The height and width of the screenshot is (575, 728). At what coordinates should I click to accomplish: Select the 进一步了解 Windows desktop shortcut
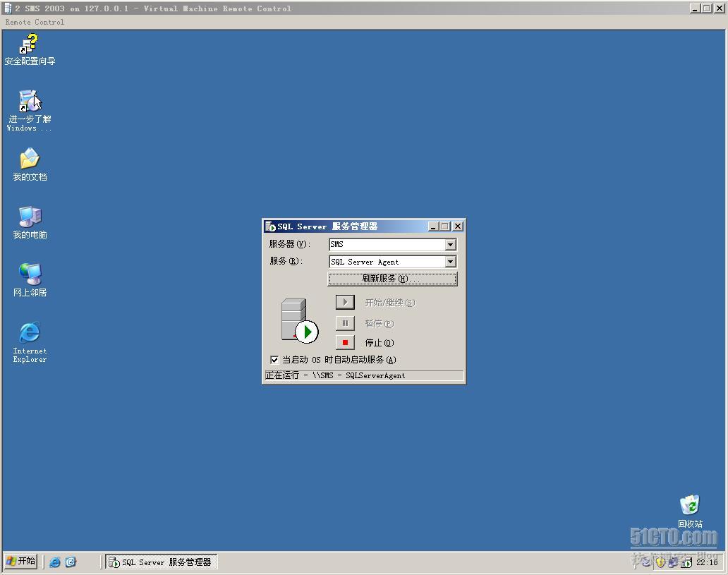[x=29, y=111]
